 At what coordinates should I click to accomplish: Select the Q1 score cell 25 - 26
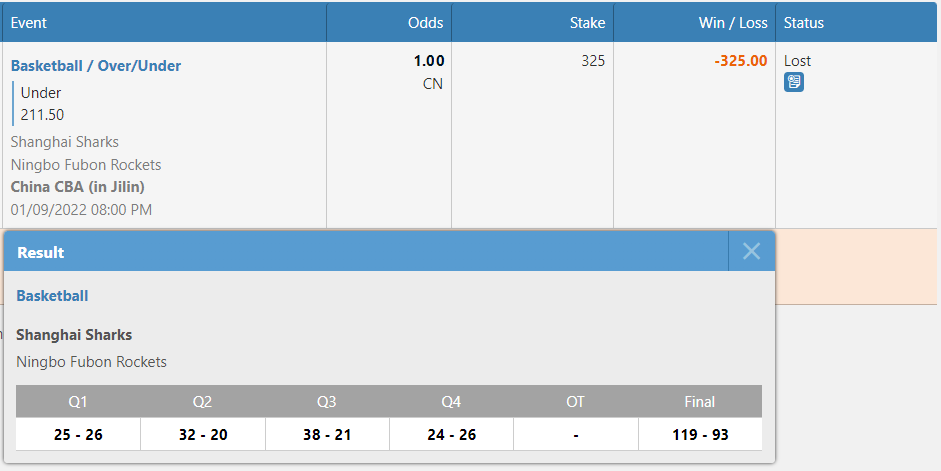pos(78,435)
